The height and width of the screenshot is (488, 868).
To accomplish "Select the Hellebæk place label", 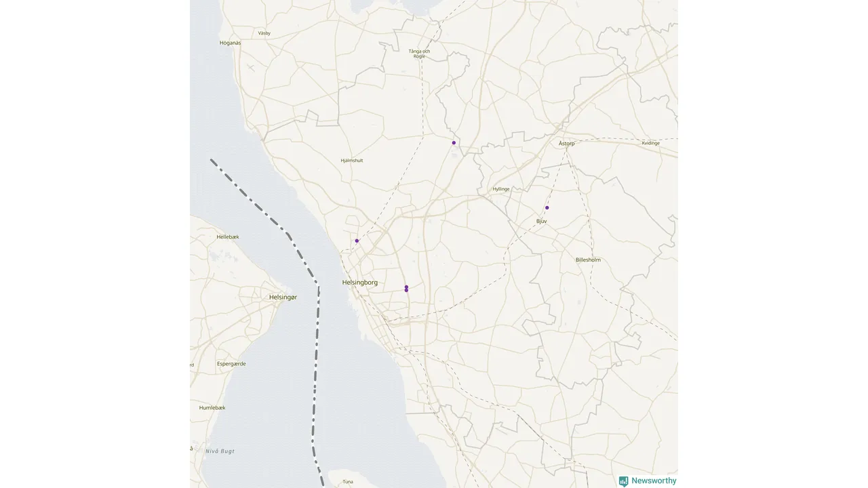I will click(x=228, y=237).
